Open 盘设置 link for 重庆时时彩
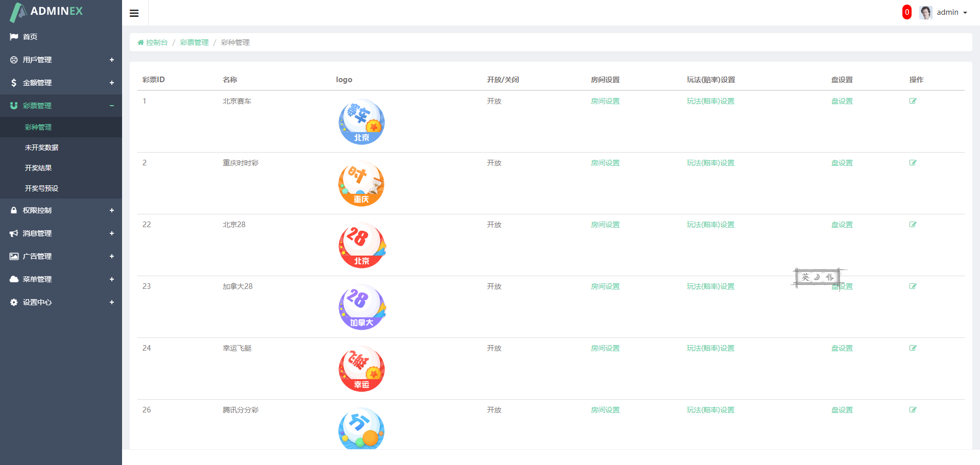 click(x=842, y=163)
